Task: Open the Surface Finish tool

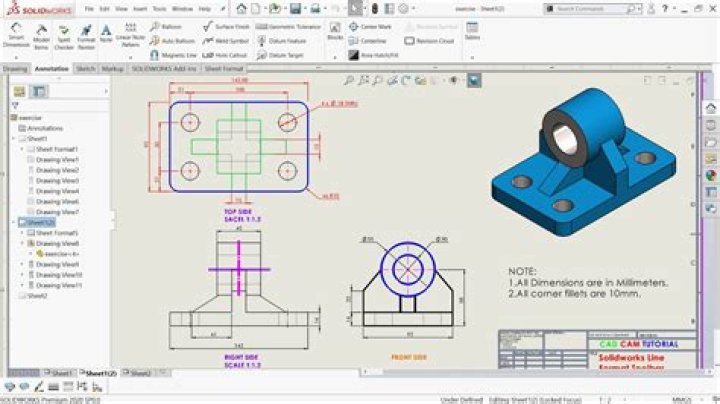Action: point(226,27)
